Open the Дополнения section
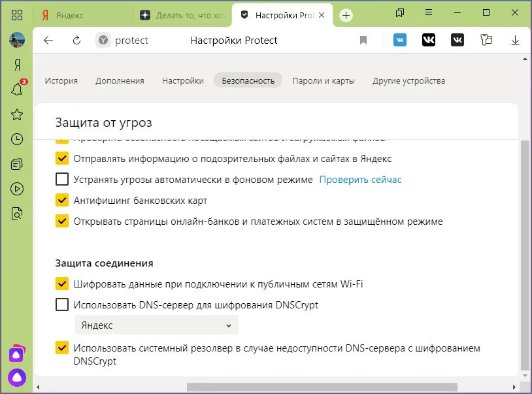The image size is (532, 394). coord(120,81)
